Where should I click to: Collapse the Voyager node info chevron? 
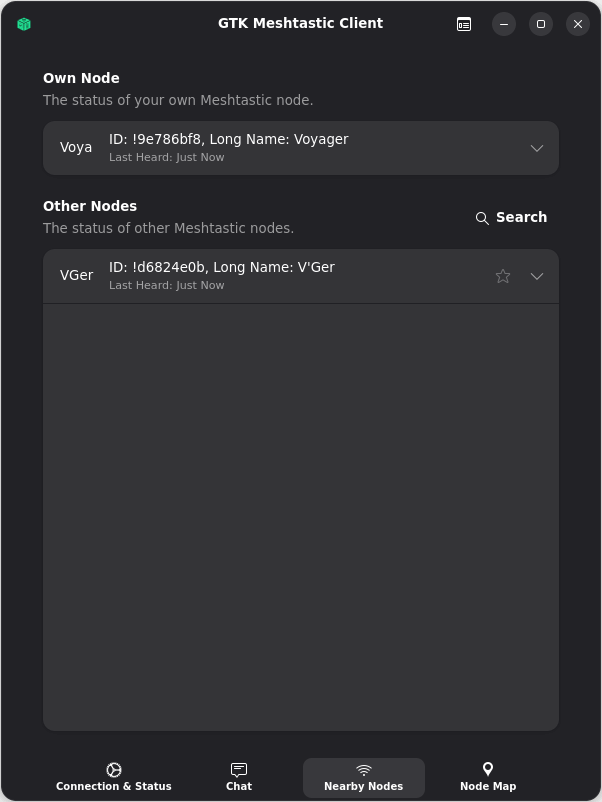(537, 147)
